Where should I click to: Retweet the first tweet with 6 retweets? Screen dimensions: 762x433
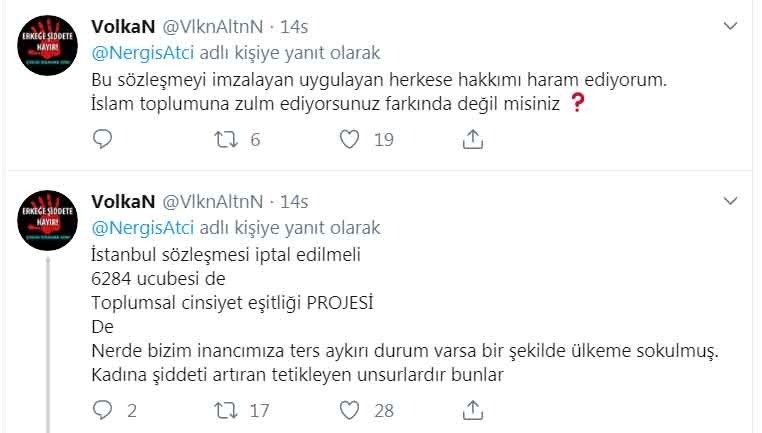tap(226, 140)
